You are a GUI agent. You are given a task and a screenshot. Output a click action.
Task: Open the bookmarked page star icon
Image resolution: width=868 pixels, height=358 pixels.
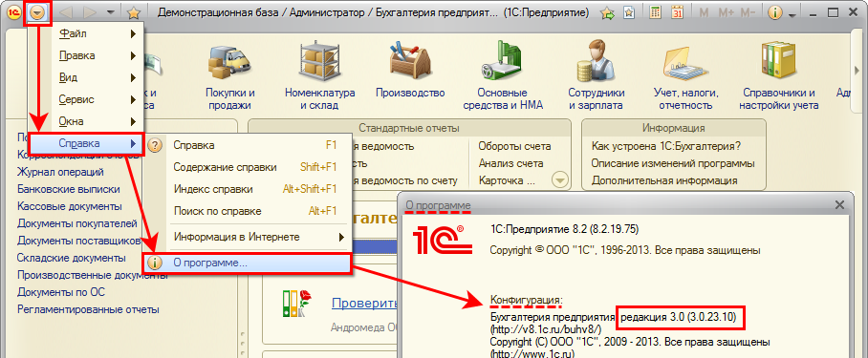629,12
